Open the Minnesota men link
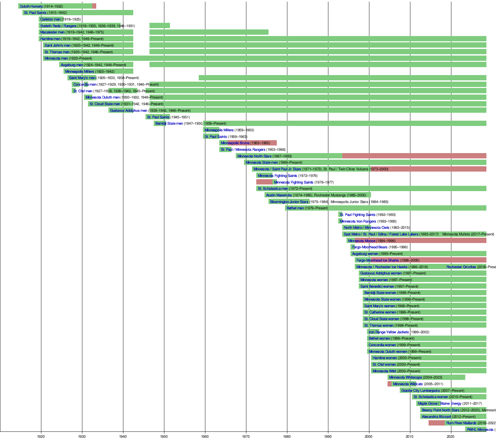 pyautogui.click(x=56, y=58)
